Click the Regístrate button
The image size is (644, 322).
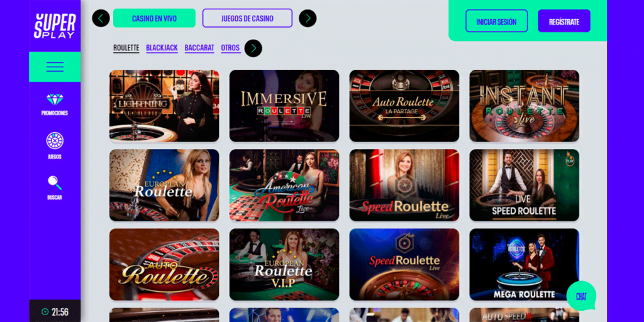564,21
